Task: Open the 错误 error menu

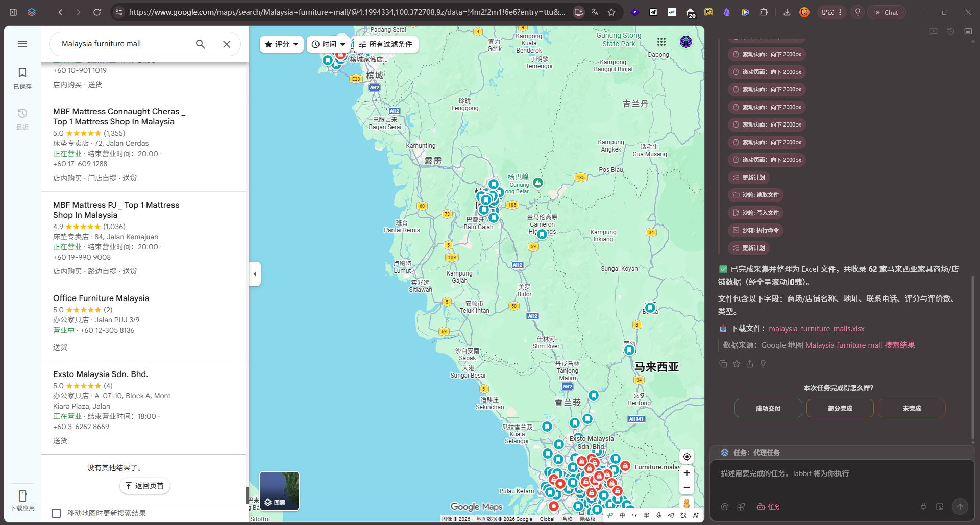Action: pos(831,12)
